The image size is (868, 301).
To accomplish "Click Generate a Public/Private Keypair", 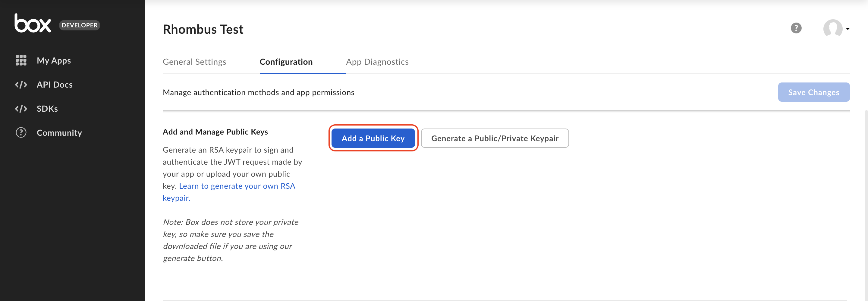I will (x=495, y=138).
